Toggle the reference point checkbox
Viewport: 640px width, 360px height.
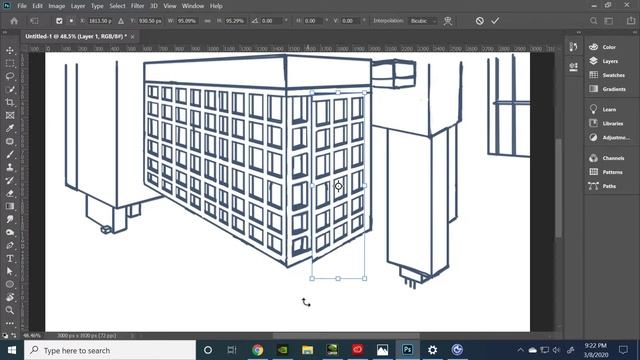pos(59,21)
